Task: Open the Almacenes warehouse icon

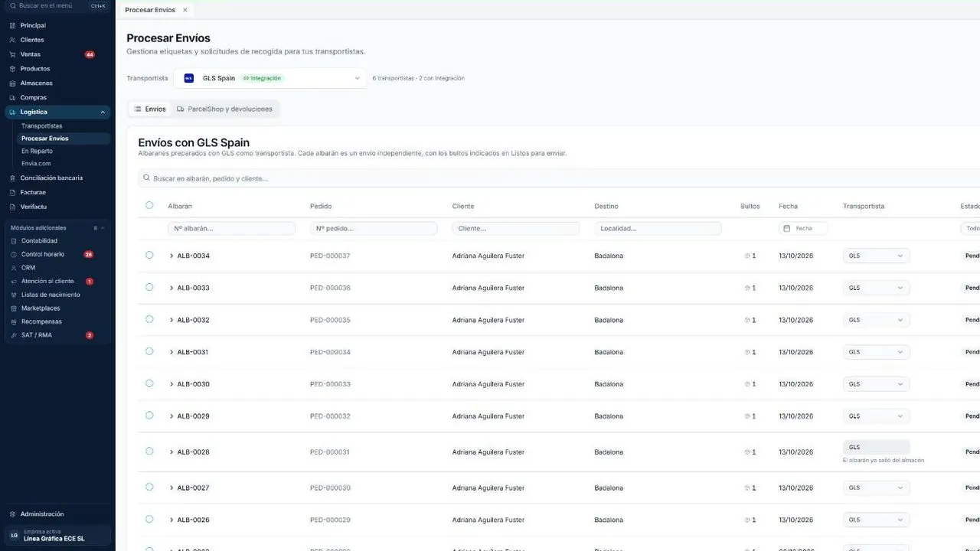Action: (x=12, y=83)
